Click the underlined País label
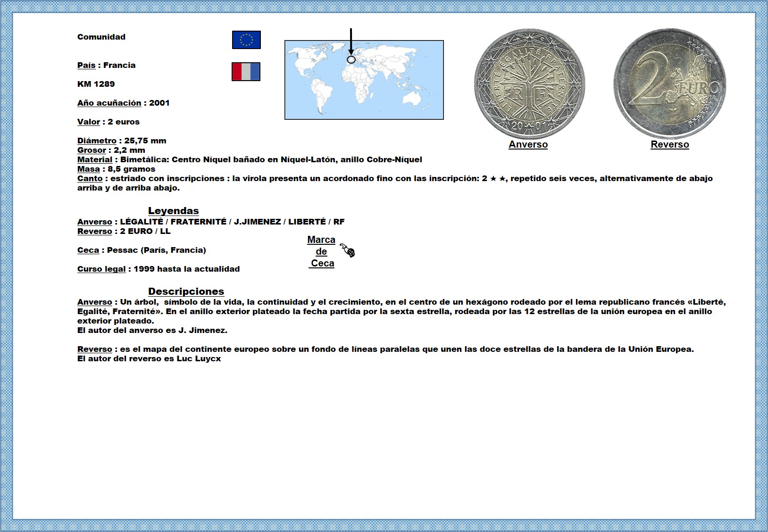The width and height of the screenshot is (768, 532). point(86,65)
